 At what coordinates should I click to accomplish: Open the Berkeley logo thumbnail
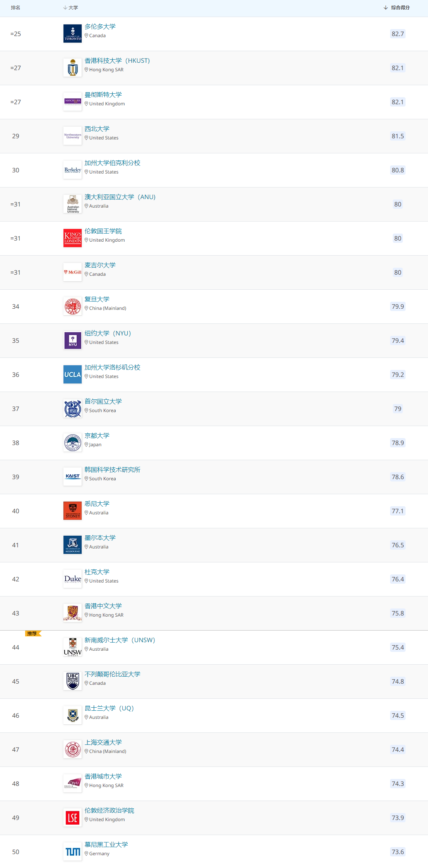73,170
